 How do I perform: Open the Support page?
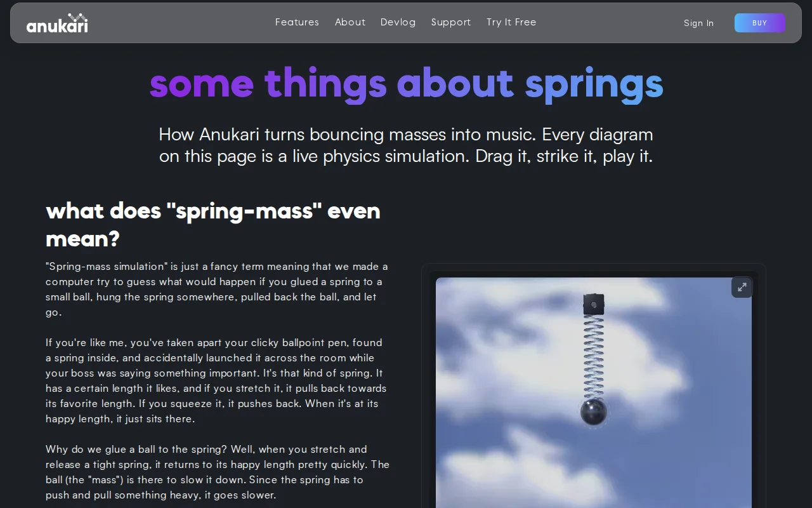point(451,22)
